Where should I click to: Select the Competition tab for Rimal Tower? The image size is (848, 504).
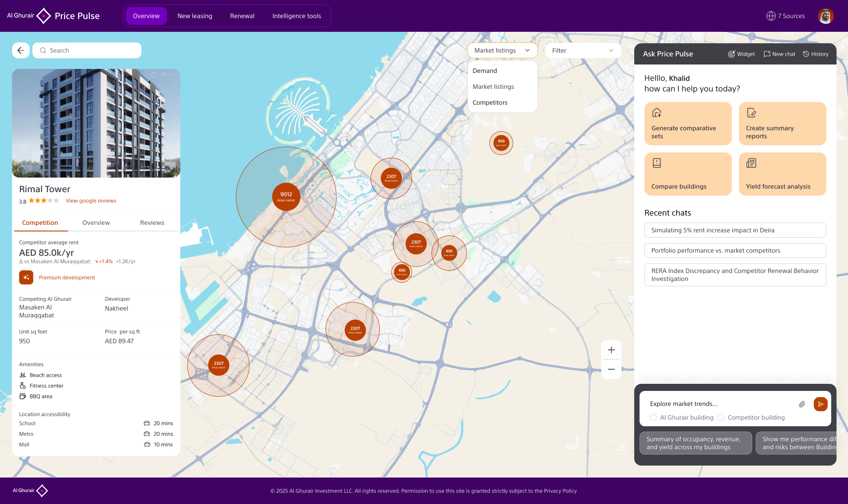(x=40, y=223)
